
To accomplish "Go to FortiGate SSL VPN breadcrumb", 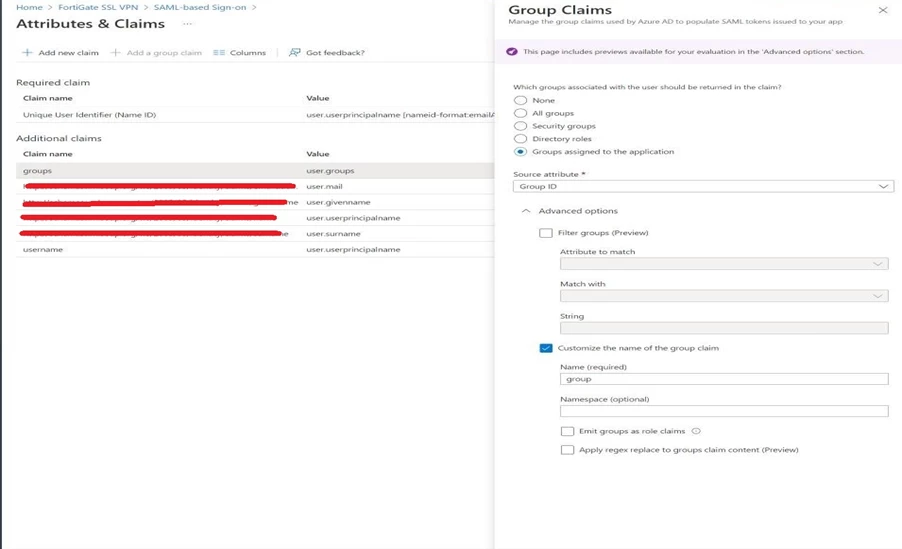I will pos(98,7).
